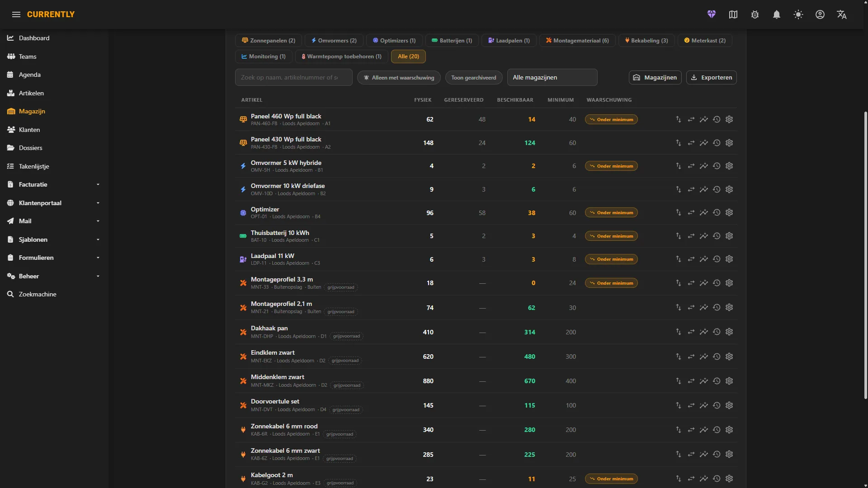The width and height of the screenshot is (868, 488).
Task: Open Zoekmachine in the sidebar
Action: pyautogui.click(x=53, y=294)
